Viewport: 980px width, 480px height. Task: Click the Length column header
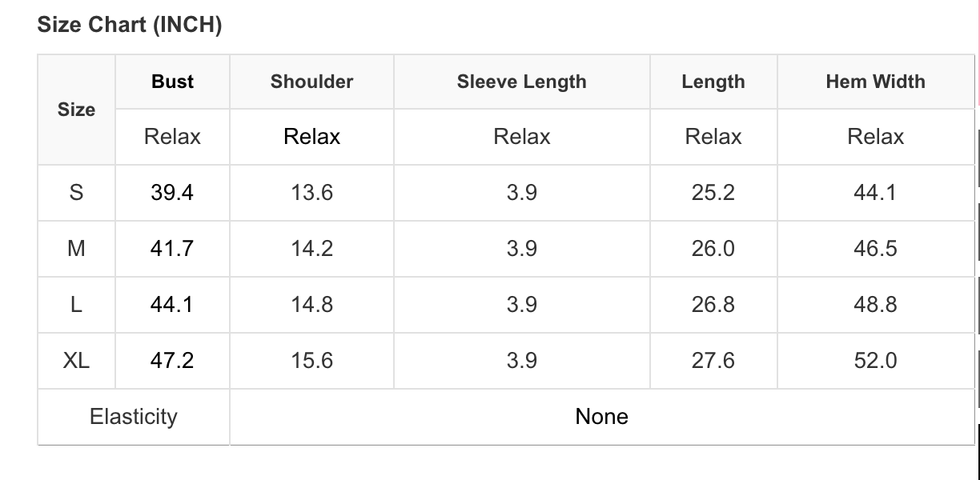713,82
